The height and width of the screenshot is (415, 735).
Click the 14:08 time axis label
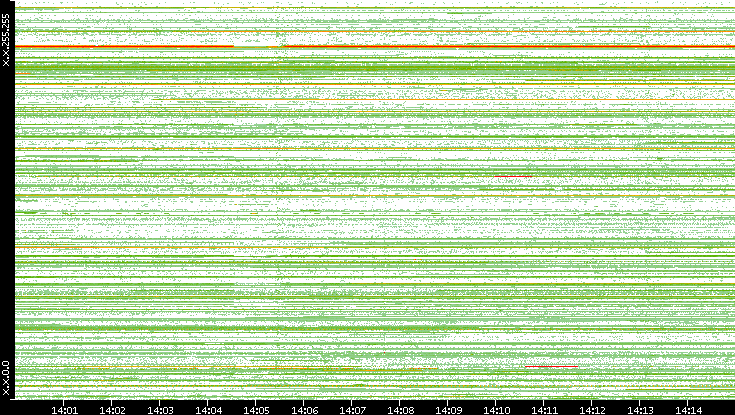click(x=400, y=410)
